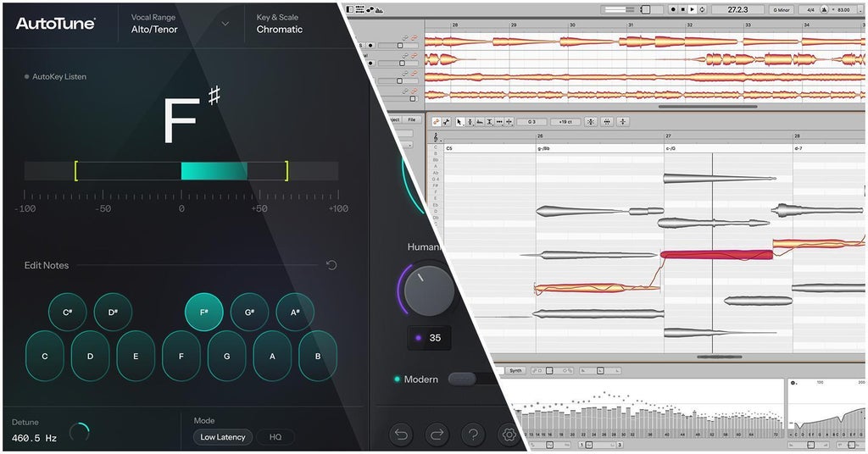Viewport: 868px width, 454px height.
Task: Start Melodyne playback
Action: pyautogui.click(x=692, y=9)
